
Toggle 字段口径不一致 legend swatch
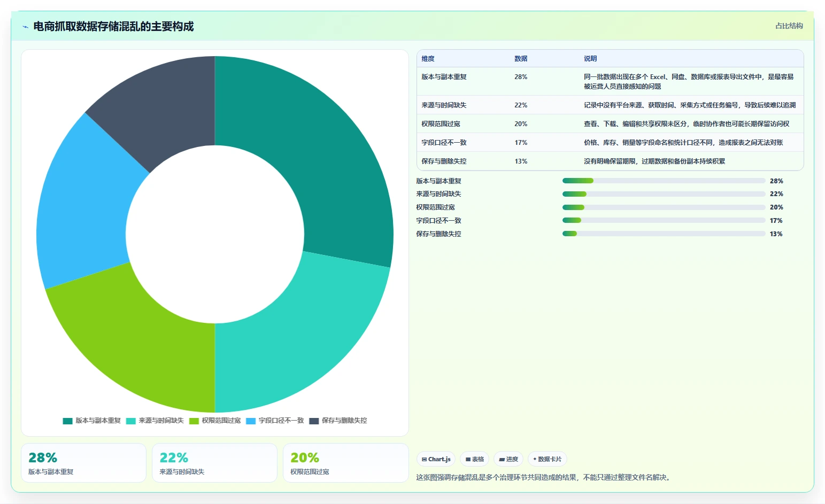point(251,421)
